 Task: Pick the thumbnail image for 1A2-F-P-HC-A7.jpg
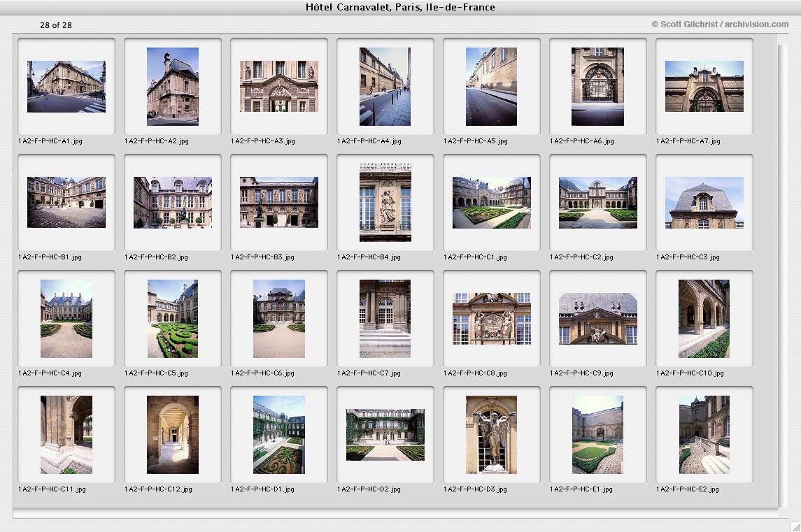(x=704, y=86)
